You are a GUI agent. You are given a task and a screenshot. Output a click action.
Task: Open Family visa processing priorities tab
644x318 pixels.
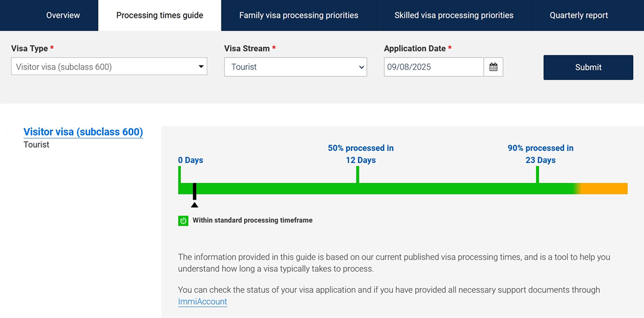coord(299,15)
